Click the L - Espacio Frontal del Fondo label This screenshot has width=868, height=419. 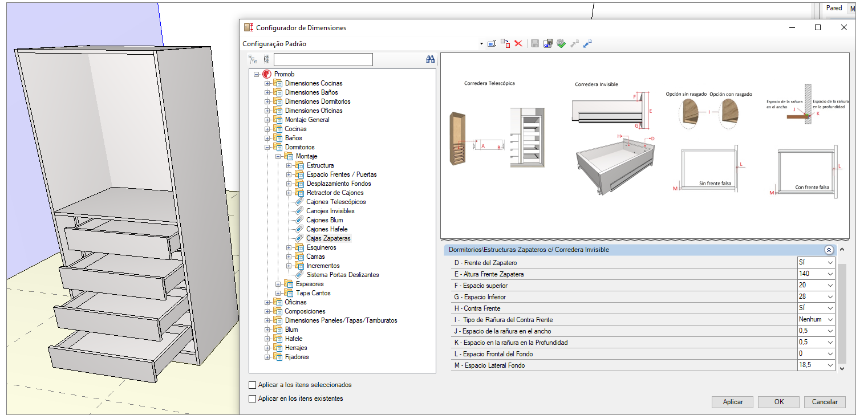tap(494, 354)
